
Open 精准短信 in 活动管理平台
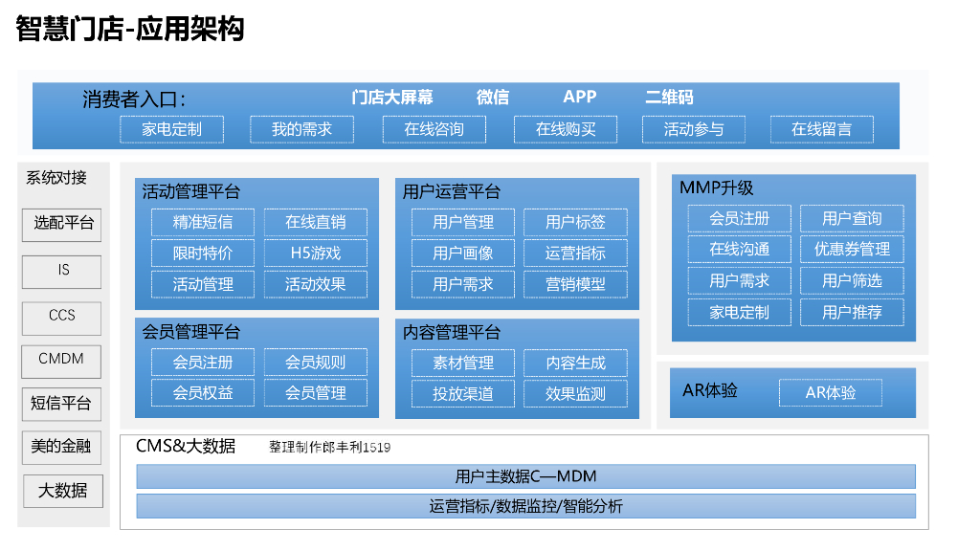coord(202,222)
